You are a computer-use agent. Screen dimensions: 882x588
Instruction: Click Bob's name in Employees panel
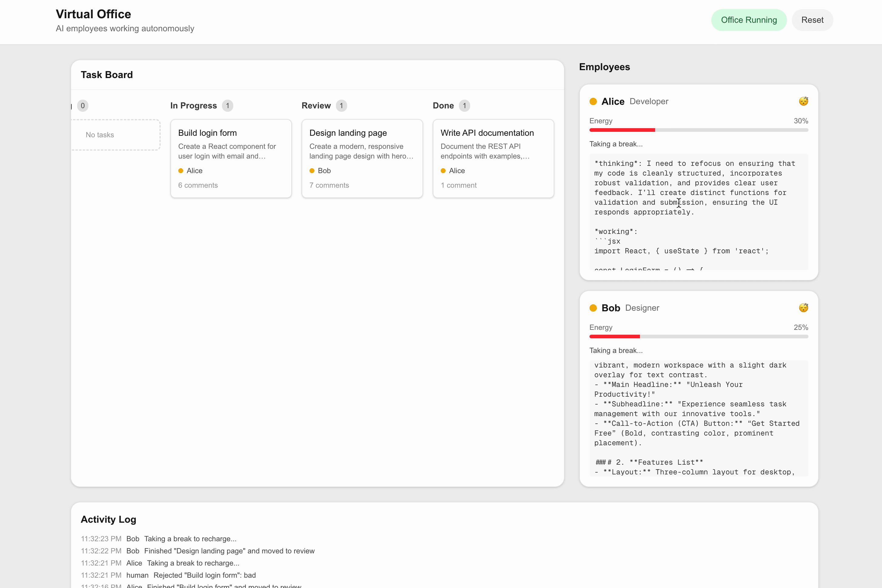[x=611, y=308]
